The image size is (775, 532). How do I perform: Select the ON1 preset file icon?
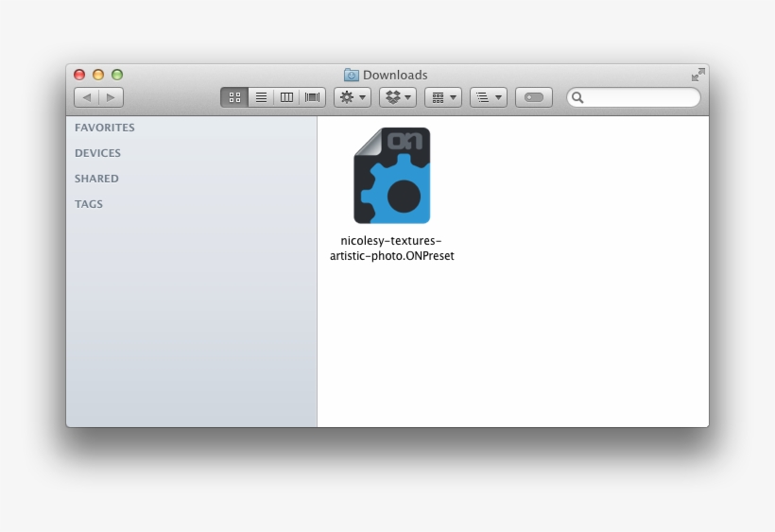pos(391,177)
